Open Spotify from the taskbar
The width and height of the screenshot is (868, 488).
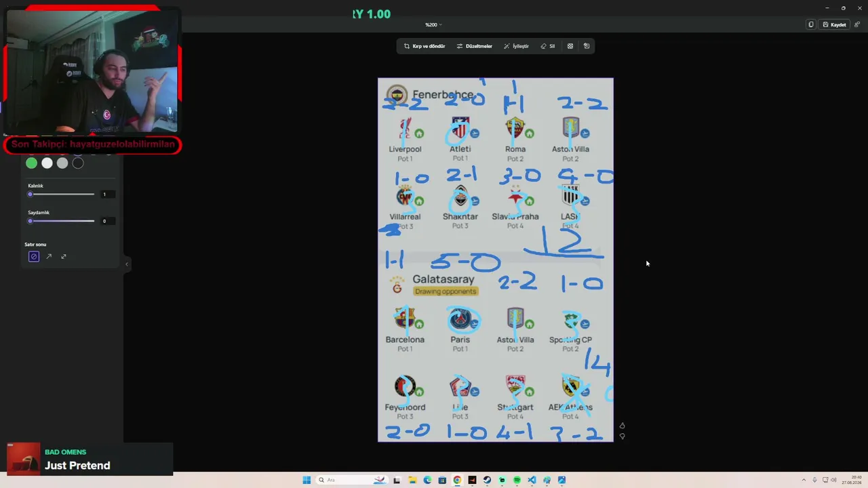click(x=517, y=480)
